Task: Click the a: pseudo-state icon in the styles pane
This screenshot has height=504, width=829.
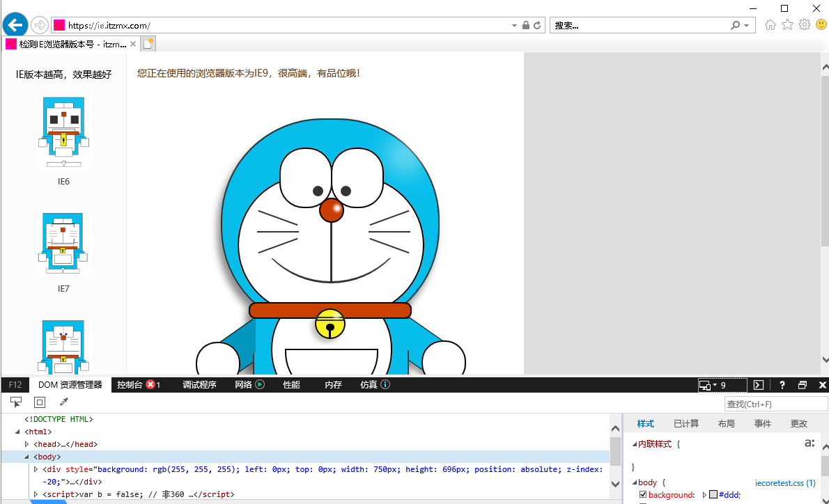Action: (809, 443)
